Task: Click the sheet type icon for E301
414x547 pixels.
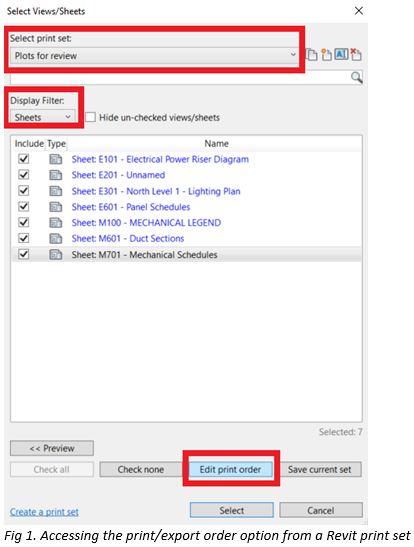Action: click(55, 191)
